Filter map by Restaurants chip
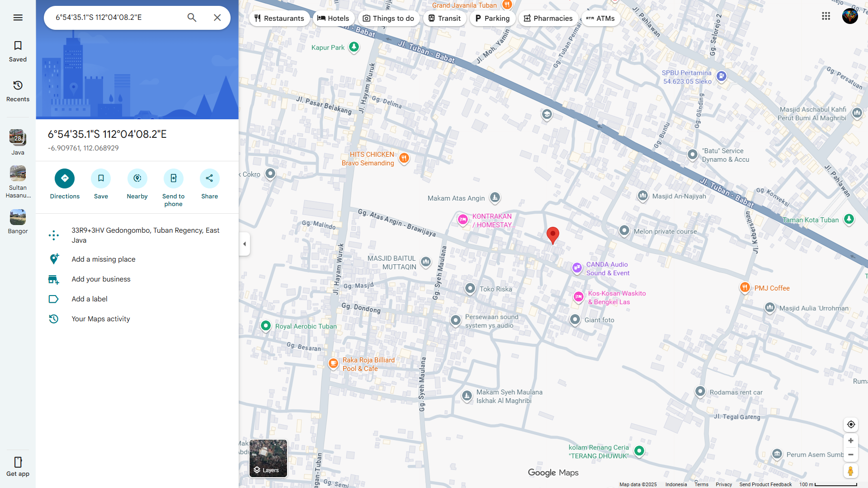 coord(279,19)
